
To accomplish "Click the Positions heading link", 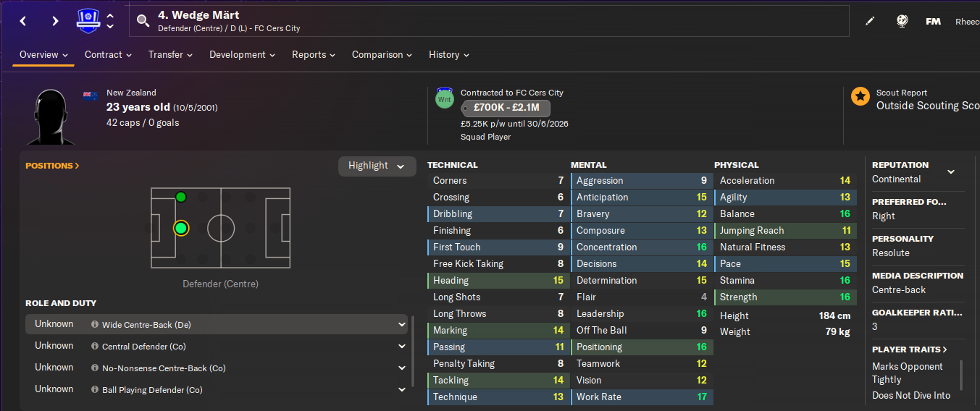I will click(x=52, y=166).
